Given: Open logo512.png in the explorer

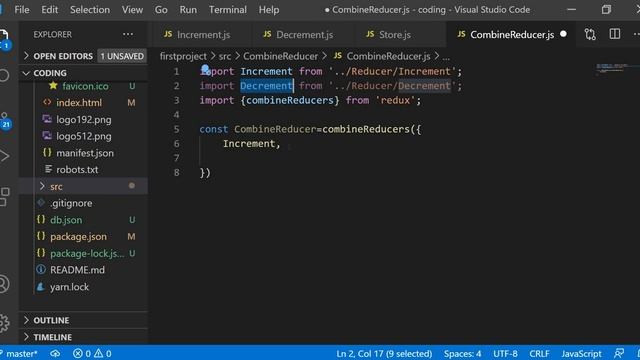Looking at the screenshot, I should 84,136.
